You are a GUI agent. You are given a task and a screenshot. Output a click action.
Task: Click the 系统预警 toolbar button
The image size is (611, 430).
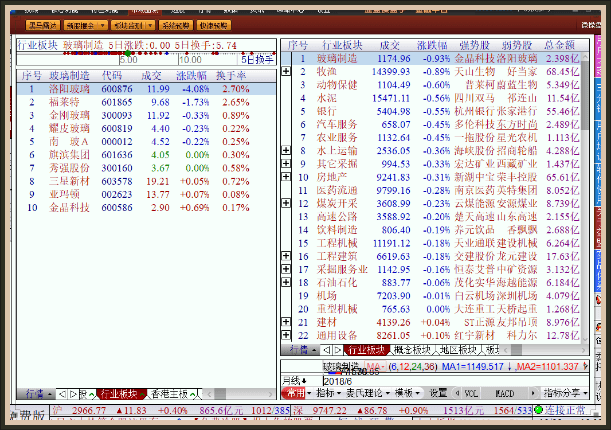176,26
